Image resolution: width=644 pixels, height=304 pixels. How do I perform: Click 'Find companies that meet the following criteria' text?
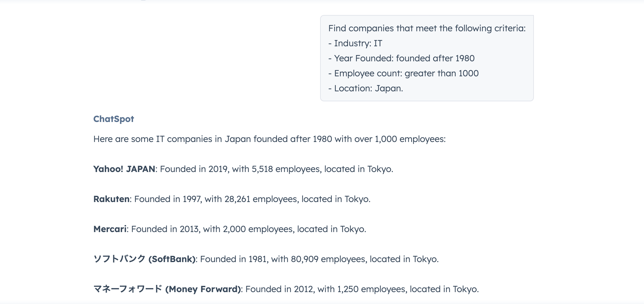427,28
